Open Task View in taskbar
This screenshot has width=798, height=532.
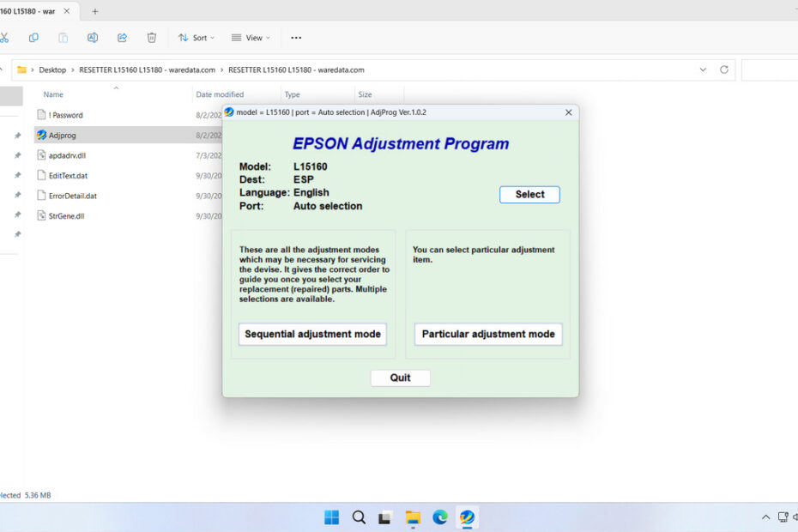click(x=384, y=517)
